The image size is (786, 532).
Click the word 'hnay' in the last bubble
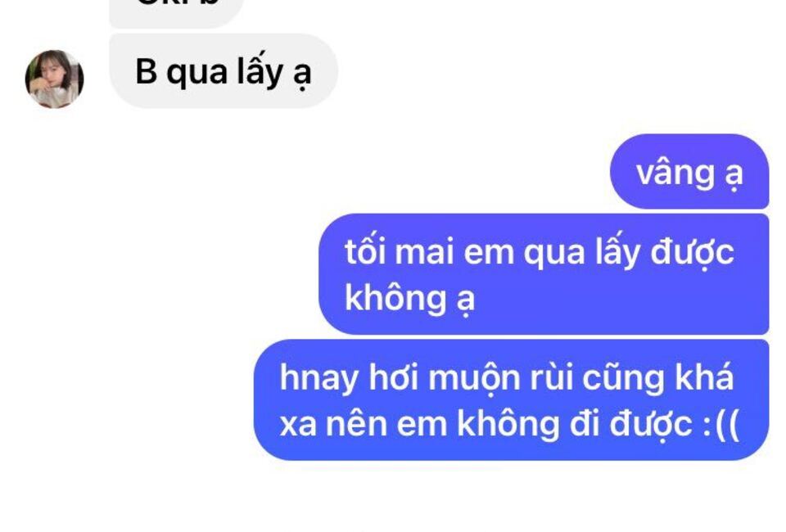click(x=318, y=379)
